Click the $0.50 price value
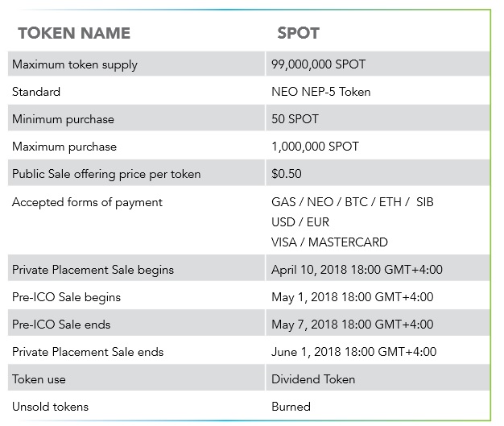The image size is (504, 426). click(287, 174)
